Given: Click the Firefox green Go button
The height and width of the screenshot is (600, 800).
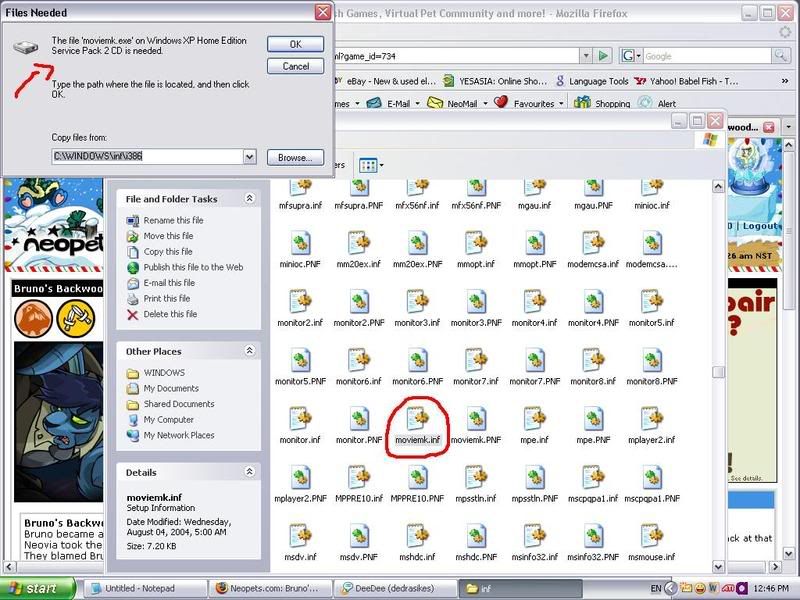Looking at the screenshot, I should [603, 56].
